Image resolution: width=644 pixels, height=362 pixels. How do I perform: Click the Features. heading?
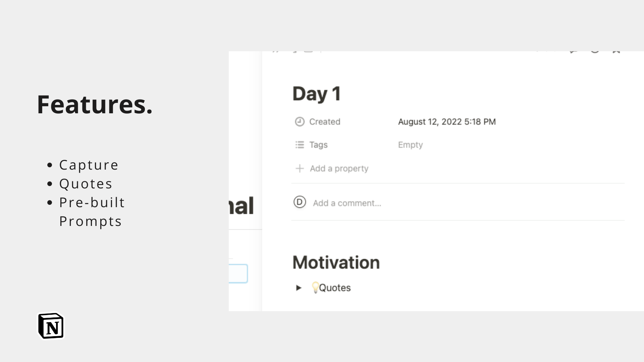[x=95, y=105]
